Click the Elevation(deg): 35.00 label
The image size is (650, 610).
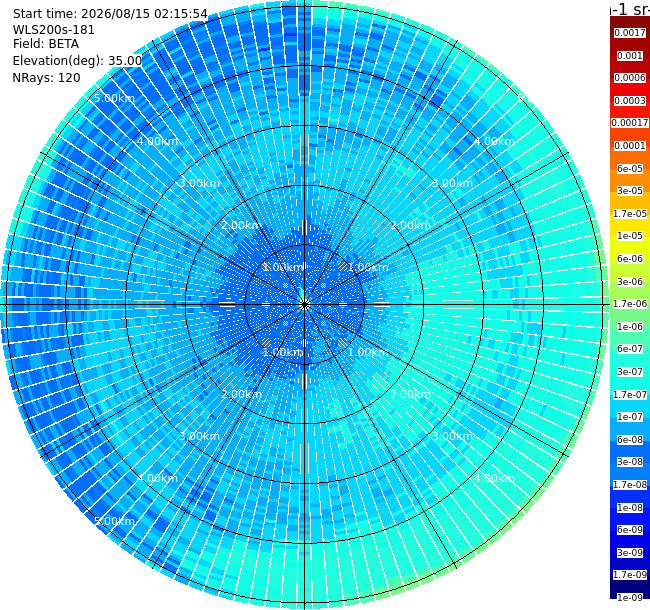click(78, 61)
